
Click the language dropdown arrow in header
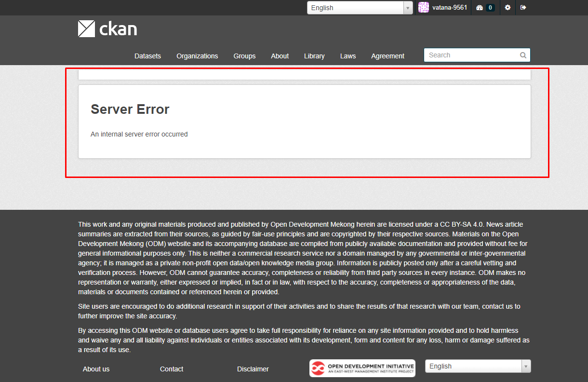(408, 7)
